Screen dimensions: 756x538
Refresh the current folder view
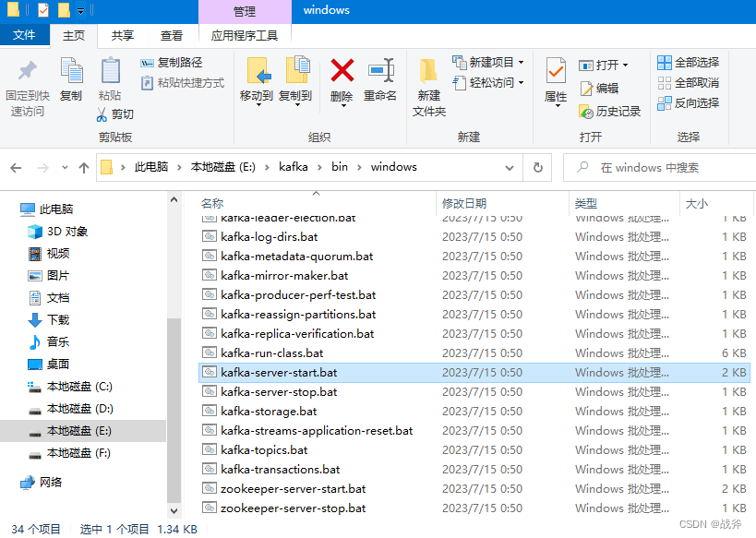click(x=538, y=167)
